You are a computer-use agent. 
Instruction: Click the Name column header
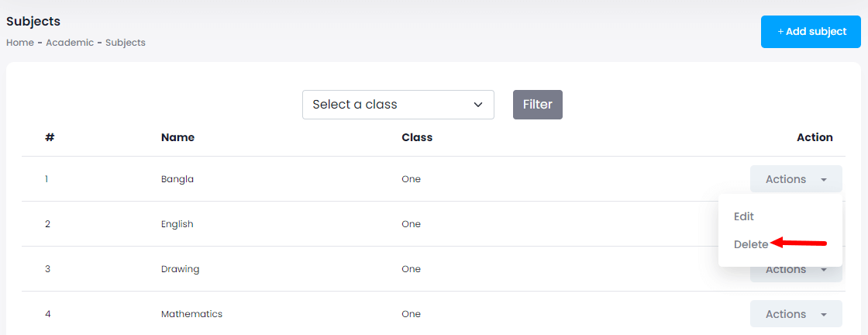tap(177, 137)
